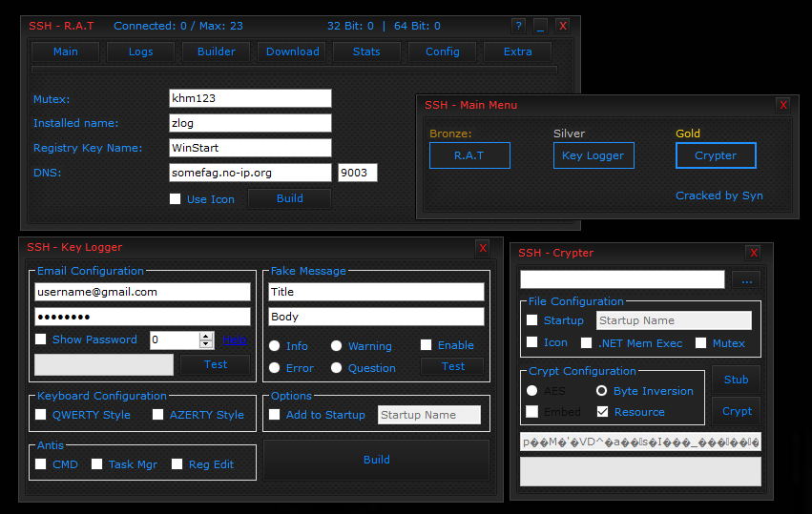Choose the Question radio button
The image size is (812, 514).
336,367
